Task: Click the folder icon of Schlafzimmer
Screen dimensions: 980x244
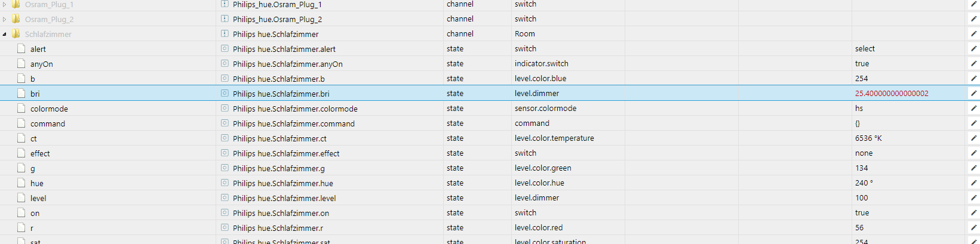Action: click(16, 33)
